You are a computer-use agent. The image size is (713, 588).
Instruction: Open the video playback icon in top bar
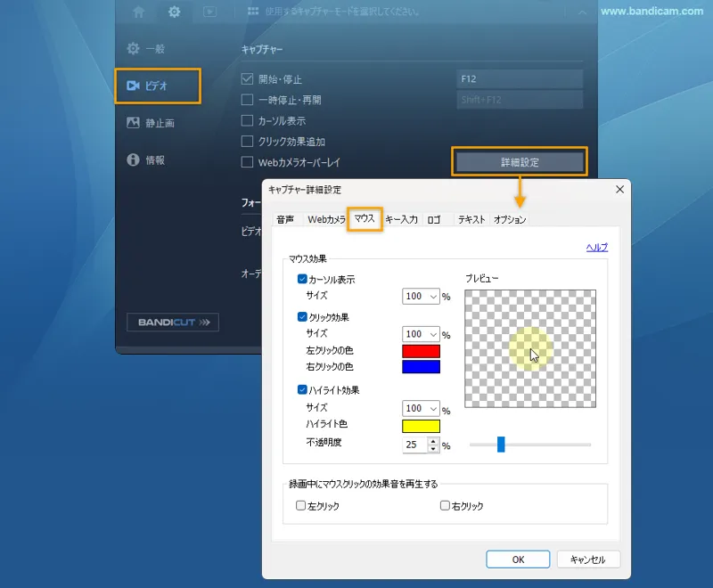point(209,12)
